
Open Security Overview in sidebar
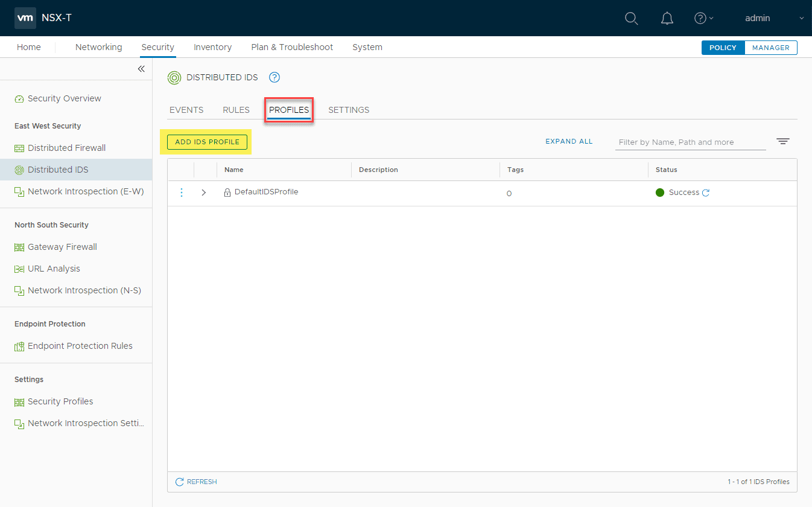point(65,99)
